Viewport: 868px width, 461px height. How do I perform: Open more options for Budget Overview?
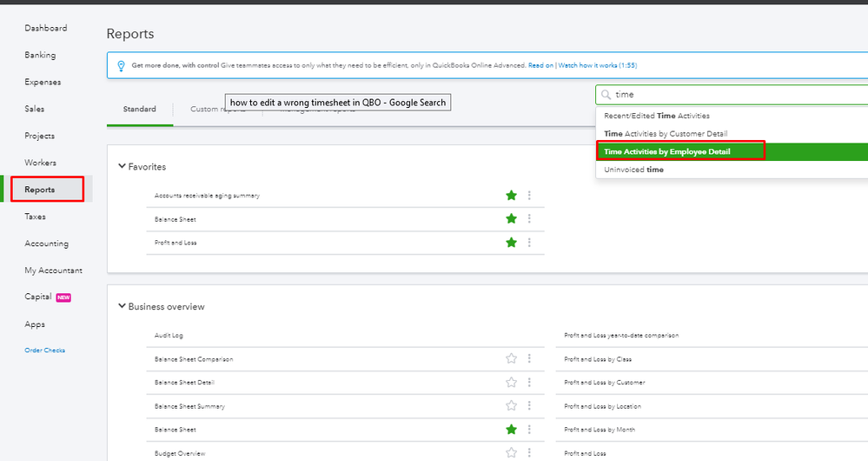[x=529, y=452]
